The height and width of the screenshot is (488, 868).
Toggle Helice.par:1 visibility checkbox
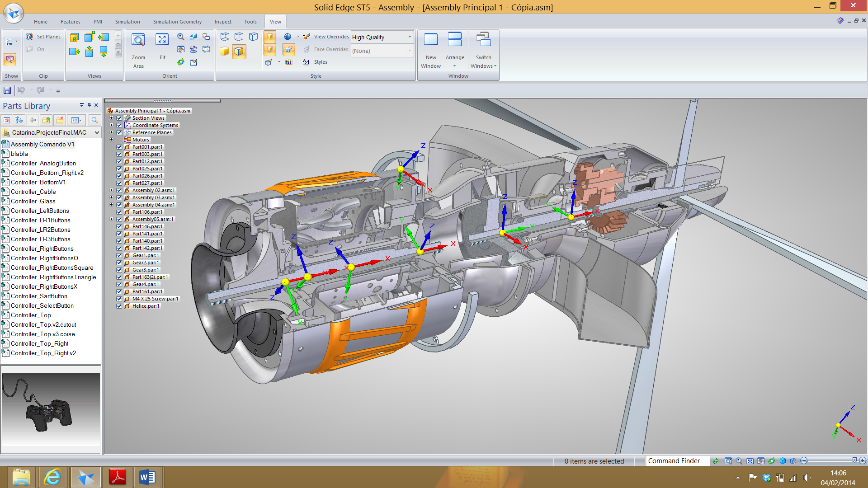pyautogui.click(x=119, y=306)
